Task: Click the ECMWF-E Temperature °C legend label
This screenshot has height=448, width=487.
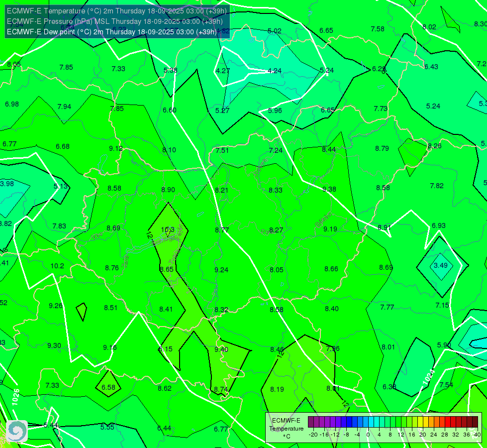Action: pyautogui.click(x=287, y=429)
